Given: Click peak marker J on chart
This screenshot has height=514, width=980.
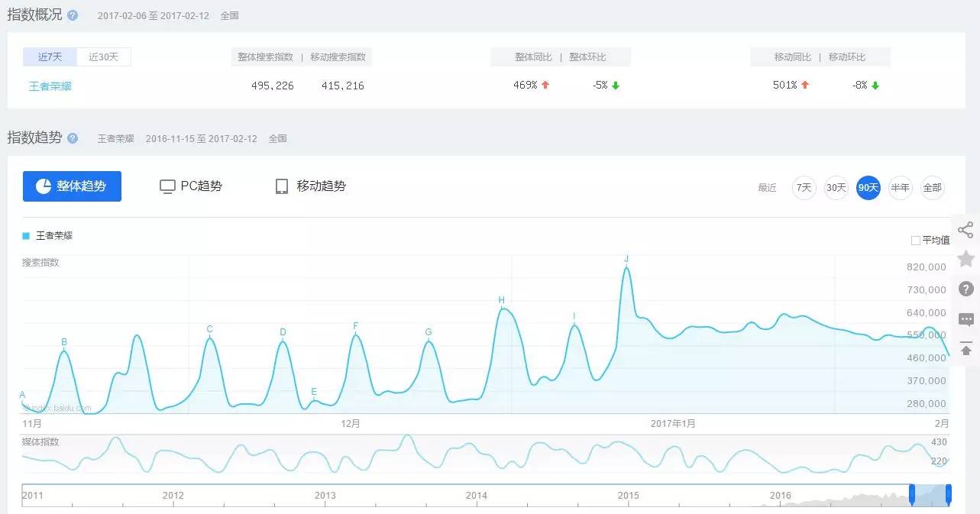Looking at the screenshot, I should pyautogui.click(x=626, y=259).
